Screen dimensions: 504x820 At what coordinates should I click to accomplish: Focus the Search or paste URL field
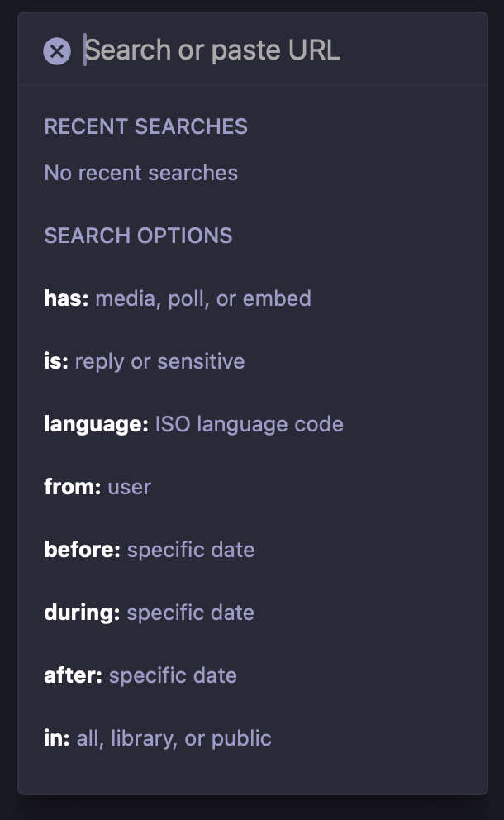pyautogui.click(x=277, y=50)
